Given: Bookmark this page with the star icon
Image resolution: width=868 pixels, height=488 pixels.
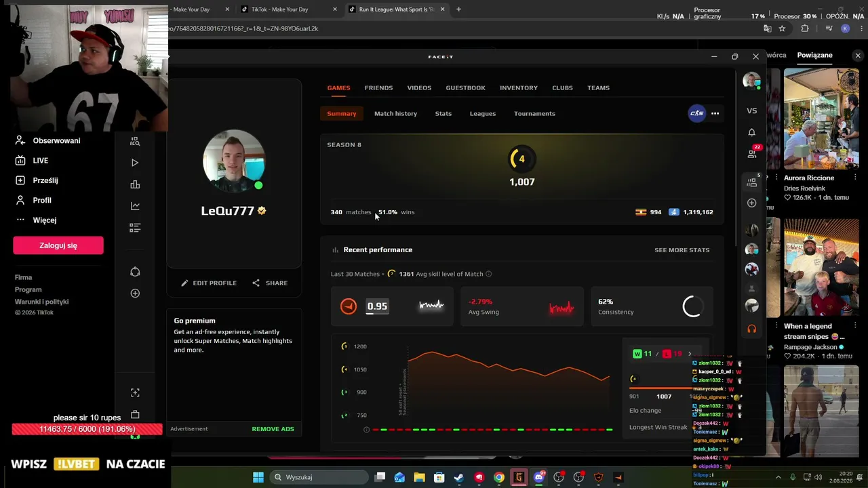Looking at the screenshot, I should [782, 28].
